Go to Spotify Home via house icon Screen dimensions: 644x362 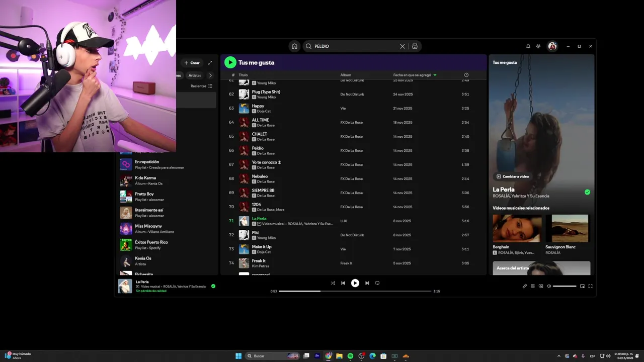click(294, 46)
